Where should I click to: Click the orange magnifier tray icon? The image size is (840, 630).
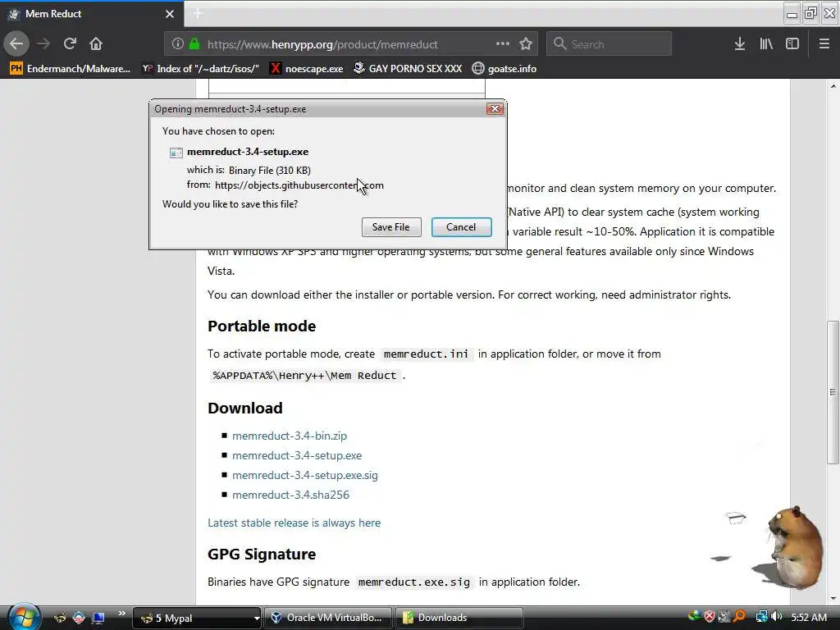point(739,617)
